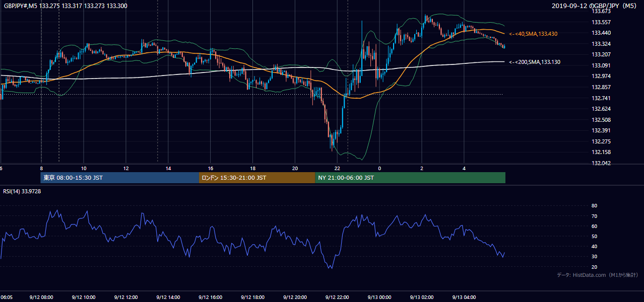Viewport: 644px width, 302px height.
Task: Click RSI scale level 20
Action: [594, 267]
